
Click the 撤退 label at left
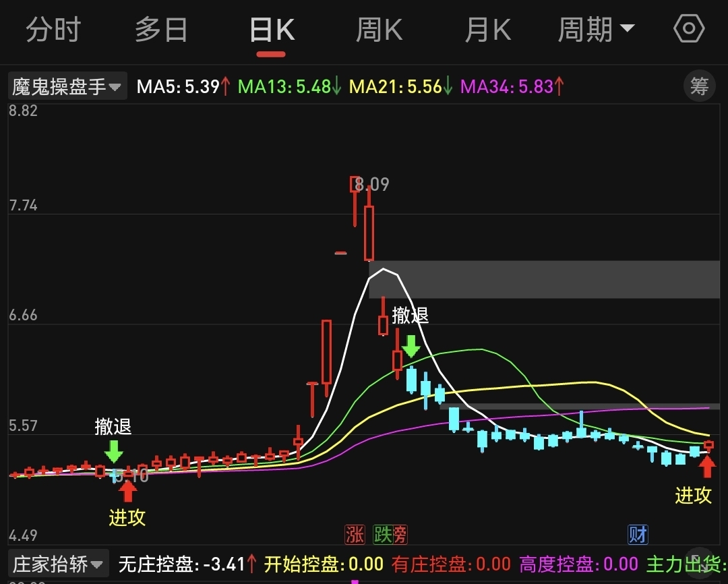[113, 426]
